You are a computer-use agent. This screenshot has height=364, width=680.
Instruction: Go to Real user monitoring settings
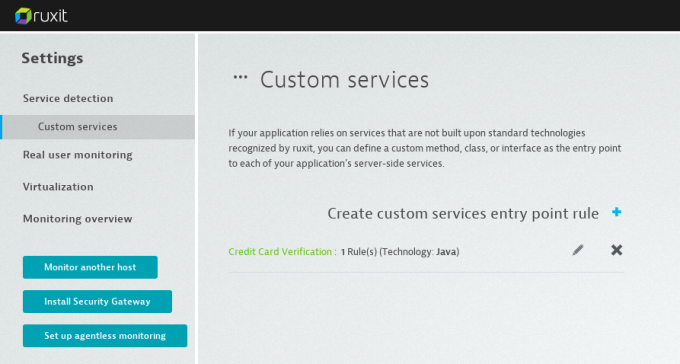coord(78,155)
